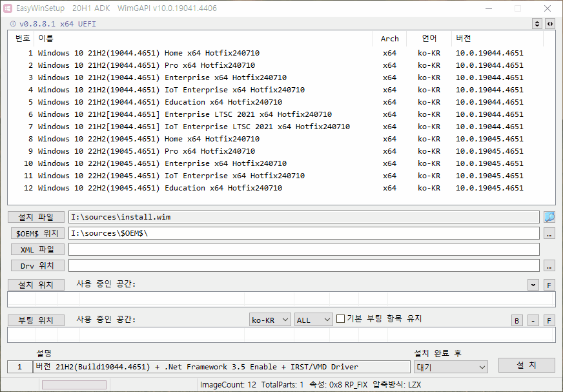Viewport: 563px width, 392px height.
Task: Click the $OEM$ path input field
Action: pyautogui.click(x=303, y=233)
